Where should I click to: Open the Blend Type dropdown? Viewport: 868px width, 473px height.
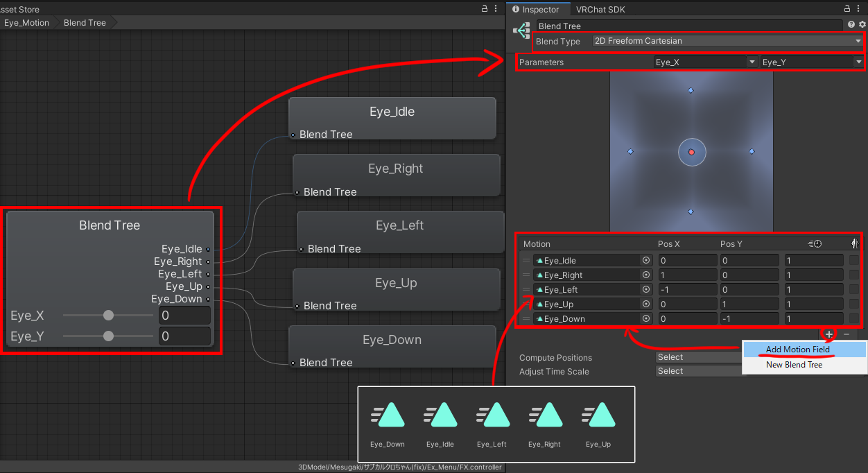(727, 41)
